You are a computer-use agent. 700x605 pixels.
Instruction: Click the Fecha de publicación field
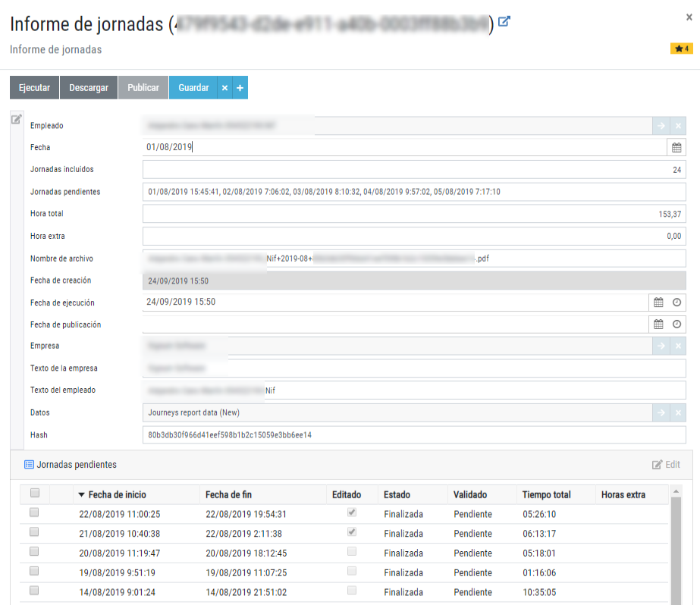(396, 324)
